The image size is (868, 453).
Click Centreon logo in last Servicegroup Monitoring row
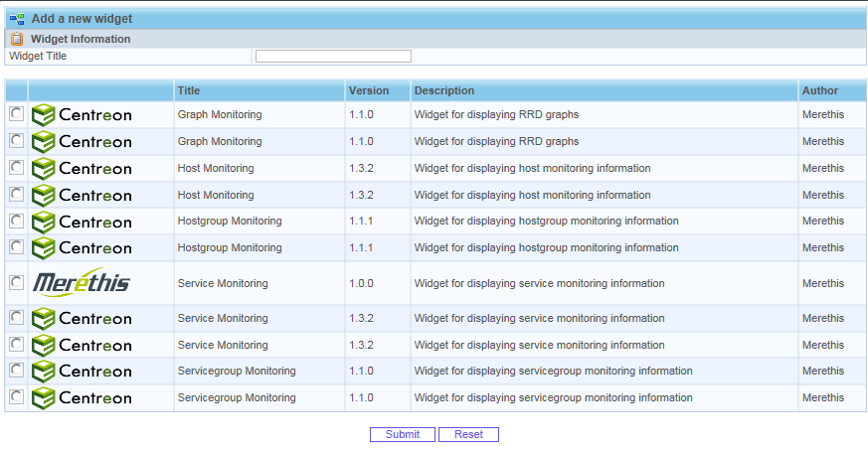coord(82,398)
